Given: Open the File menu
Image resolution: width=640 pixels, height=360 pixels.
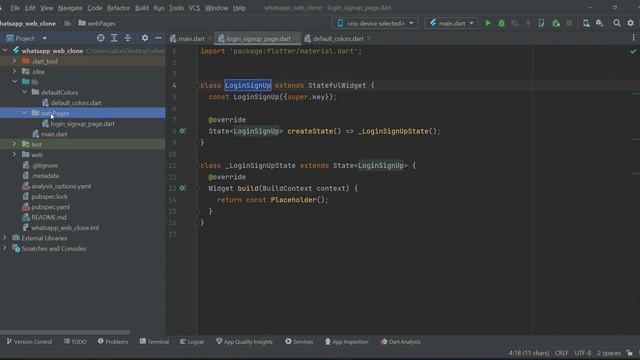Looking at the screenshot, I should pyautogui.click(x=15, y=8).
